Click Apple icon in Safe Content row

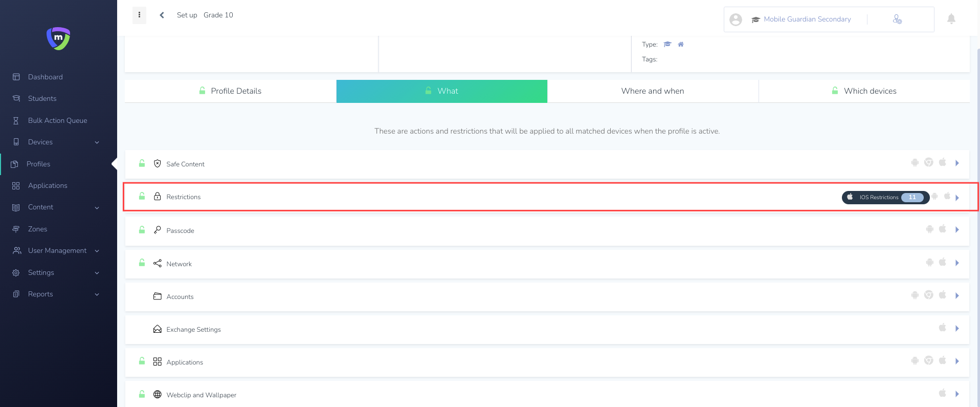pos(943,162)
